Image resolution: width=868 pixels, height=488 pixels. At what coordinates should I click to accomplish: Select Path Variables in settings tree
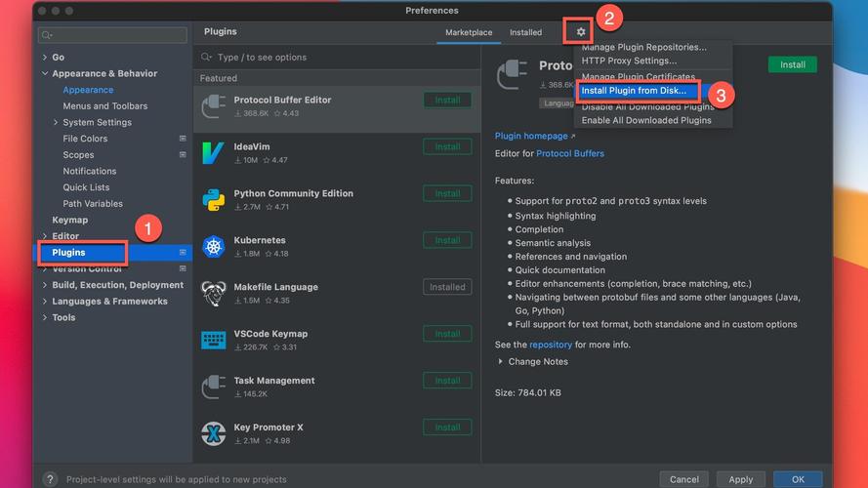pyautogui.click(x=93, y=204)
